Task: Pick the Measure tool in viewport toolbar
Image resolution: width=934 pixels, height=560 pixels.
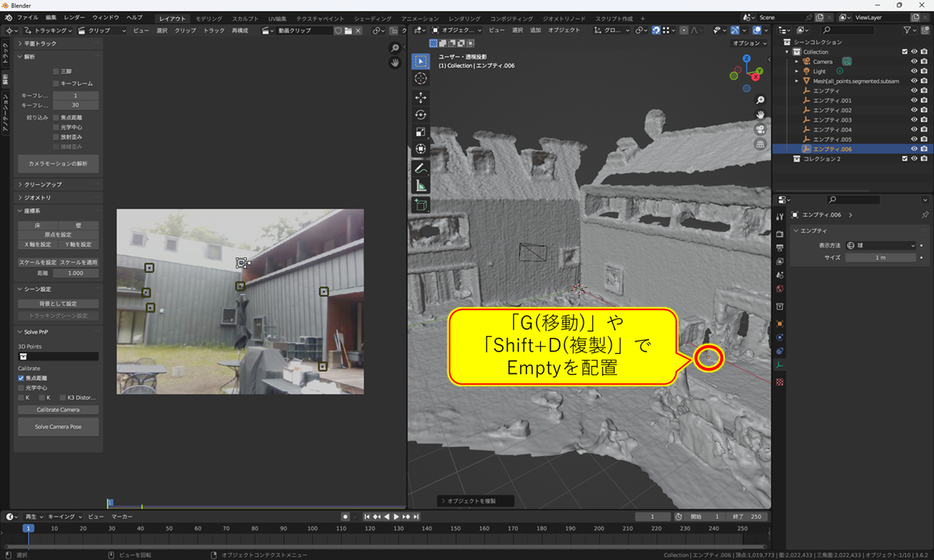Action: pos(420,185)
